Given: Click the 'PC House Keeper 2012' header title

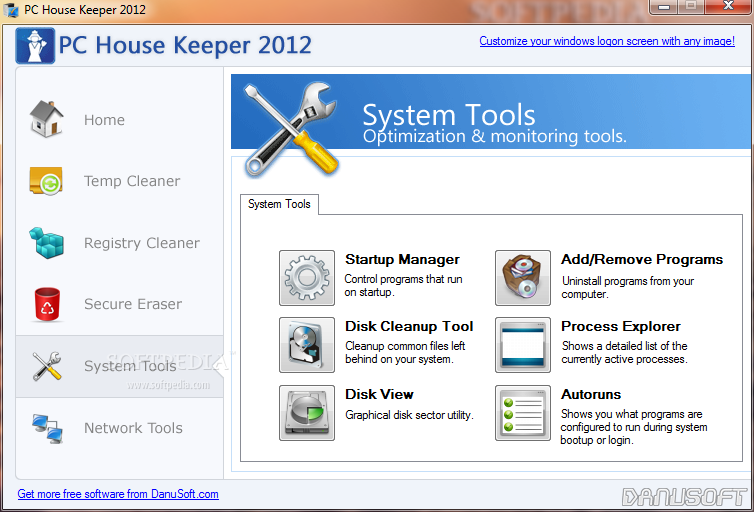Looking at the screenshot, I should tap(185, 46).
